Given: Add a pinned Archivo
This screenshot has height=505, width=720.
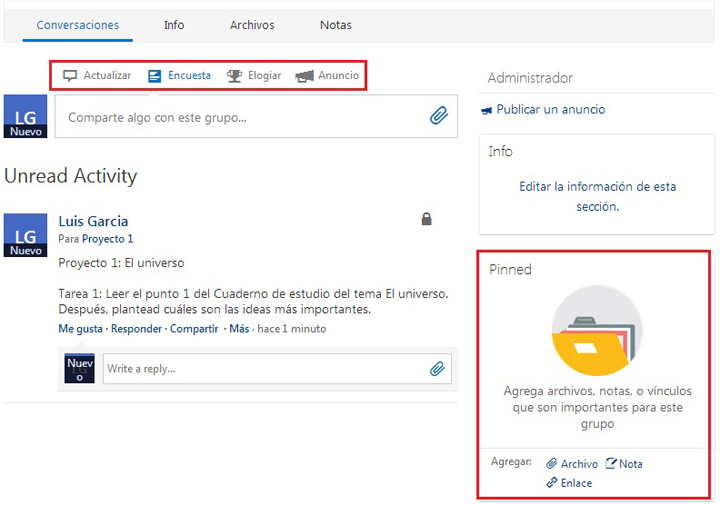Looking at the screenshot, I should pos(572,464).
